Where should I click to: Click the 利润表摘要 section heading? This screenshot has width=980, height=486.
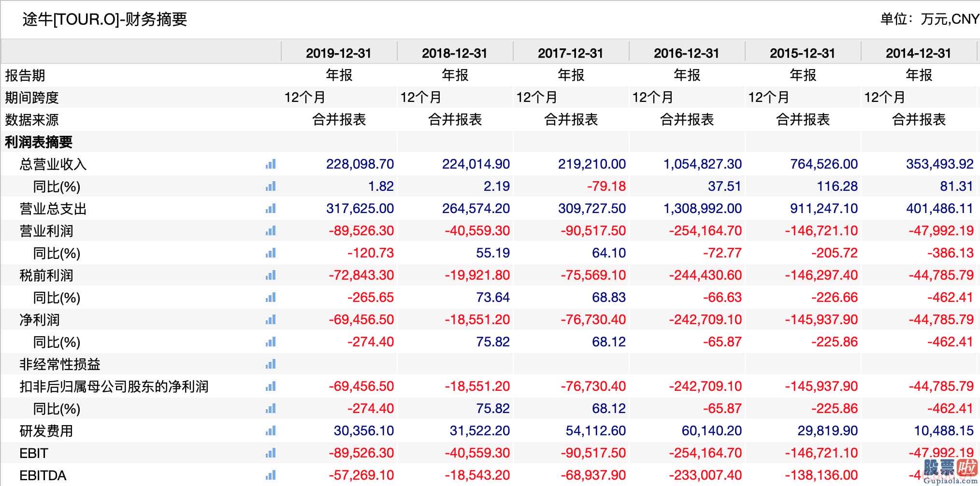(x=39, y=142)
